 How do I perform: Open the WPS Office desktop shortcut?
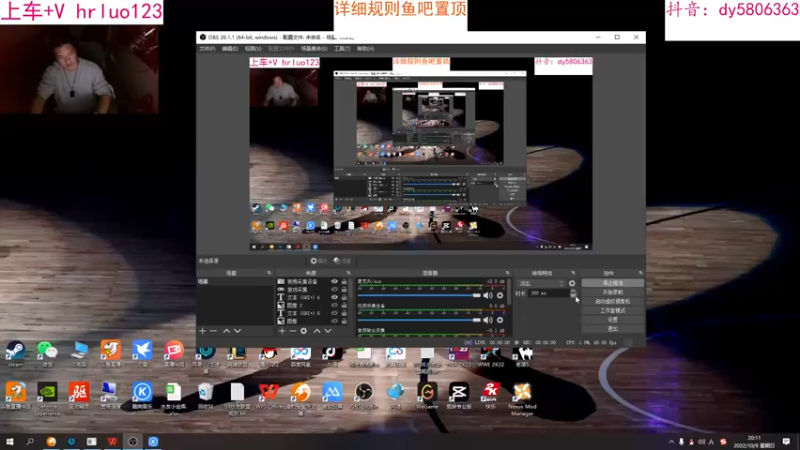[269, 397]
